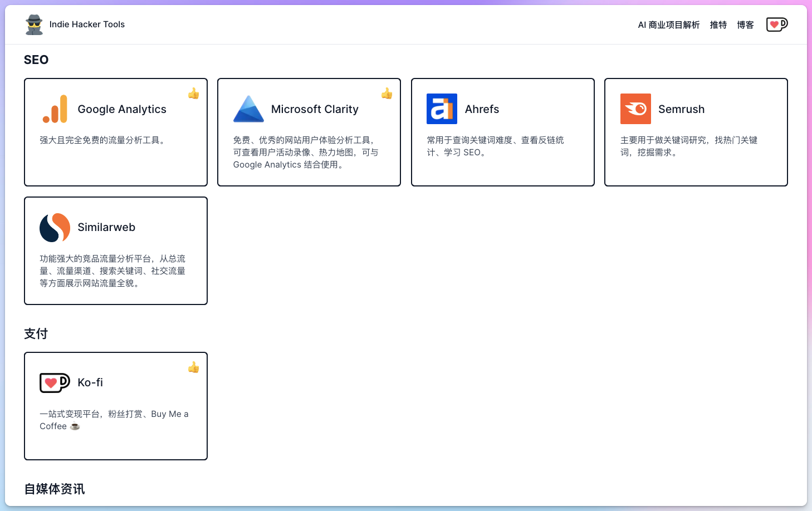Click Ahrefs description 常用于查询关键词难度

point(496,146)
